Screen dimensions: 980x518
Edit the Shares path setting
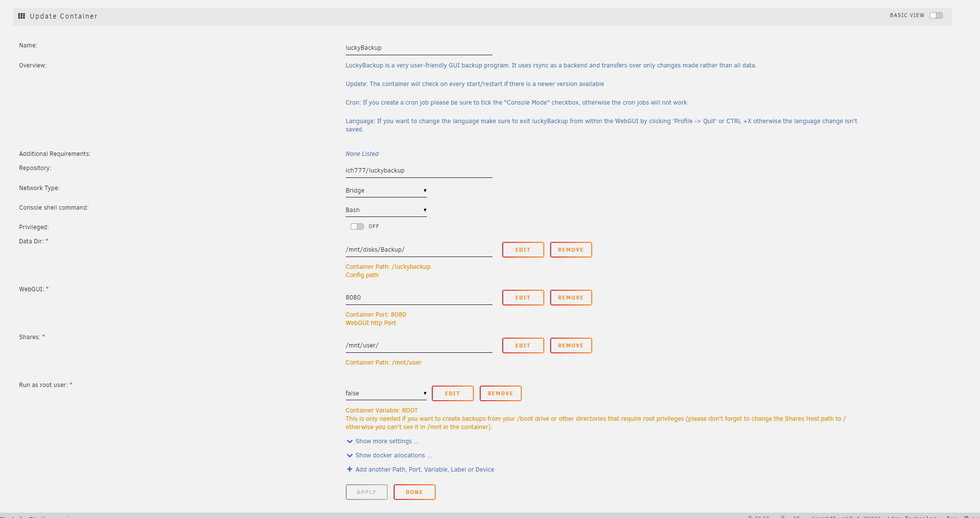coord(523,345)
